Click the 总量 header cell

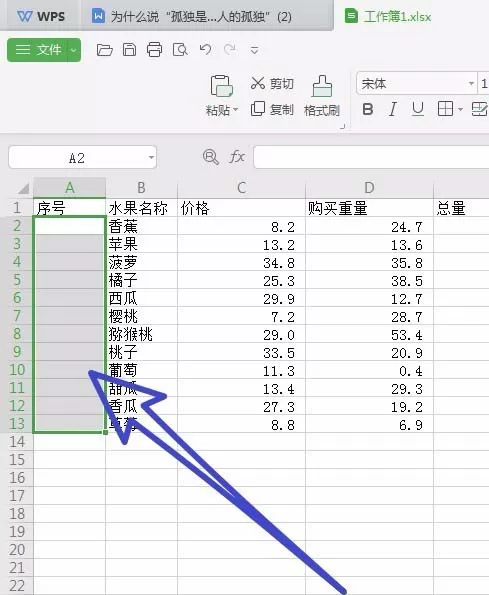(x=461, y=208)
